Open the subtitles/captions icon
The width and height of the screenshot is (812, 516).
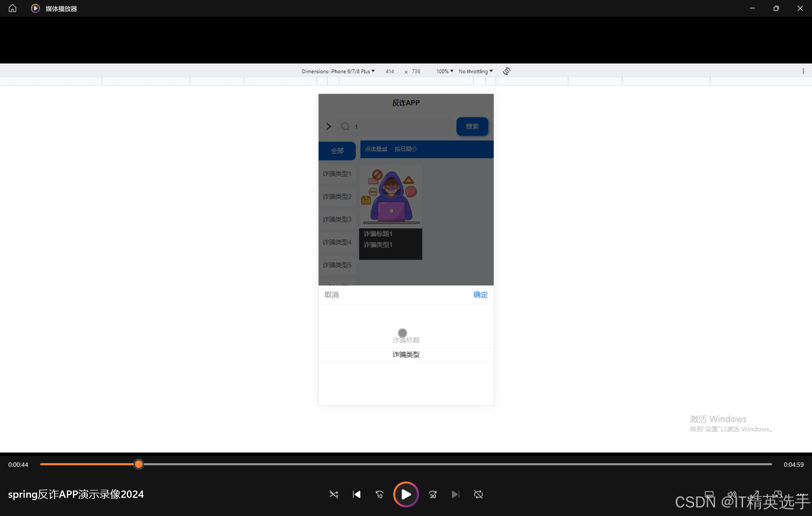click(709, 494)
